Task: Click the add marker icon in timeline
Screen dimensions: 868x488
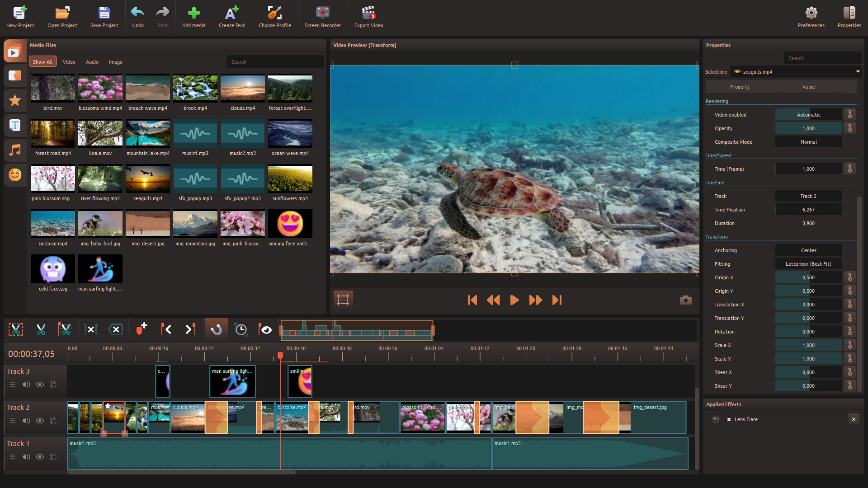Action: (x=142, y=329)
